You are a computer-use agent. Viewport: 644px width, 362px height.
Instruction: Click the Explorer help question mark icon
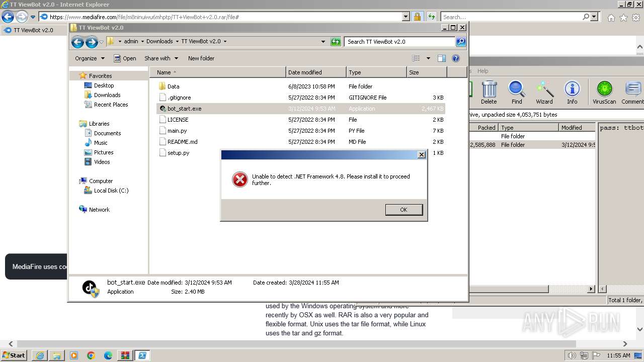(456, 58)
